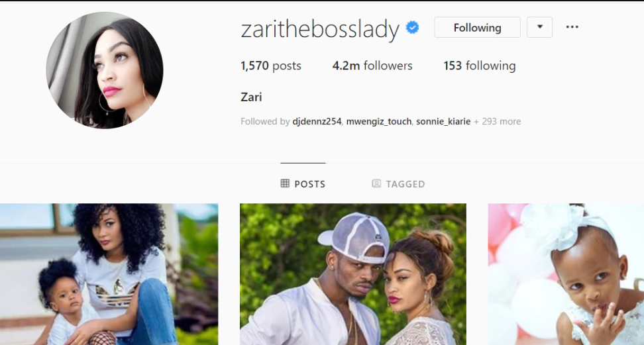Open follower djdennz254's profile
Image resolution: width=644 pixels, height=345 pixels.
point(317,122)
